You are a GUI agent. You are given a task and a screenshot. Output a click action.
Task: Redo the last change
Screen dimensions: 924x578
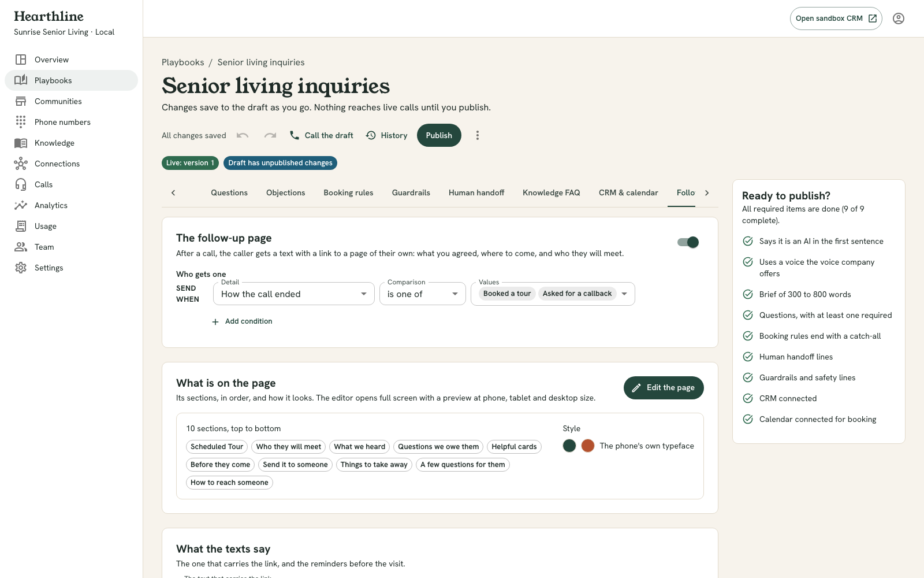pyautogui.click(x=270, y=135)
